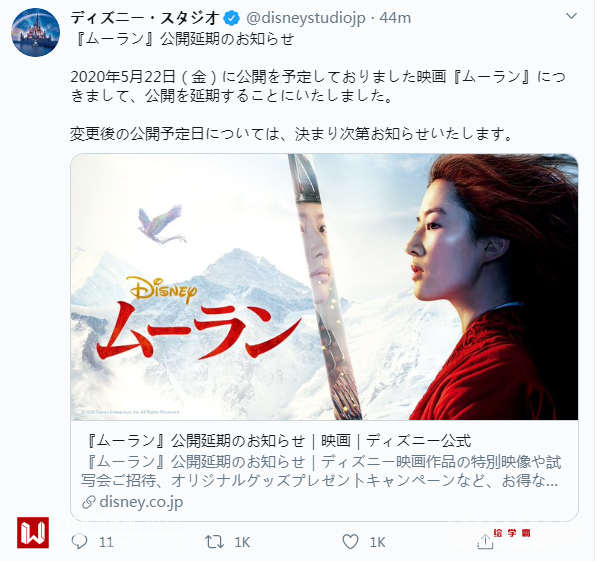Like the tweet with the heart icon
Image resolution: width=597 pixels, height=561 pixels.
(x=350, y=541)
